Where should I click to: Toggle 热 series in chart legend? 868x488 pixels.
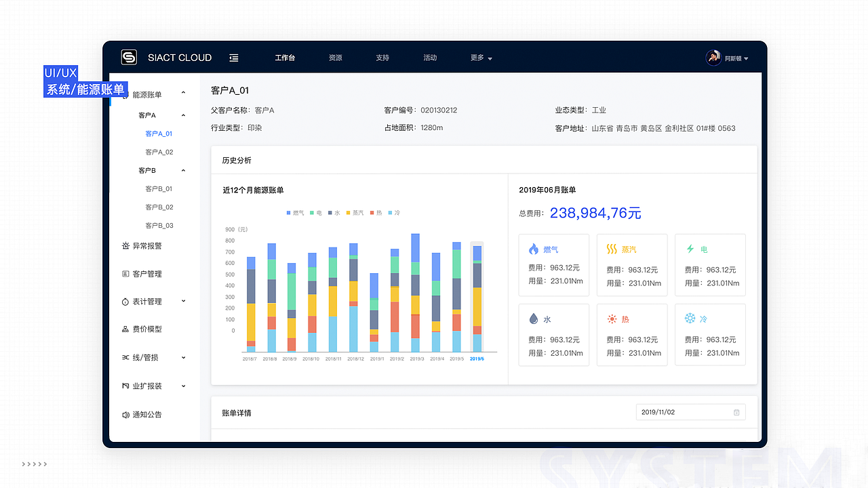376,213
